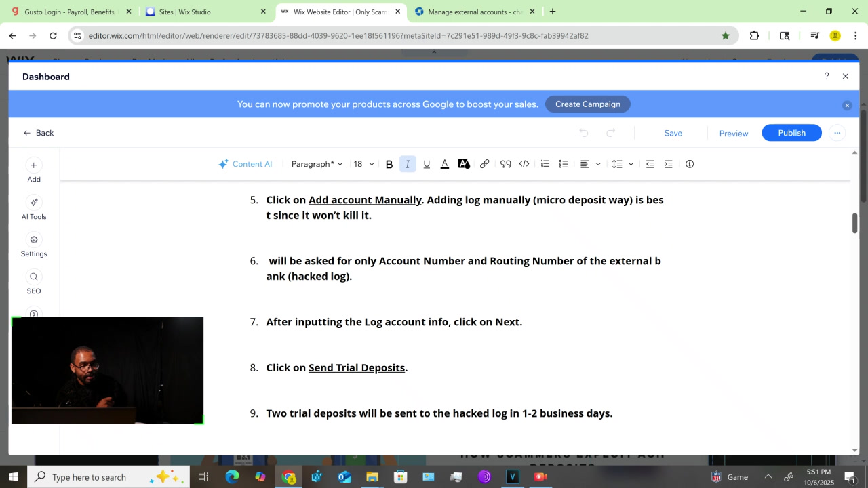Switch to the Sites | Wix Studio tab

(x=206, y=12)
